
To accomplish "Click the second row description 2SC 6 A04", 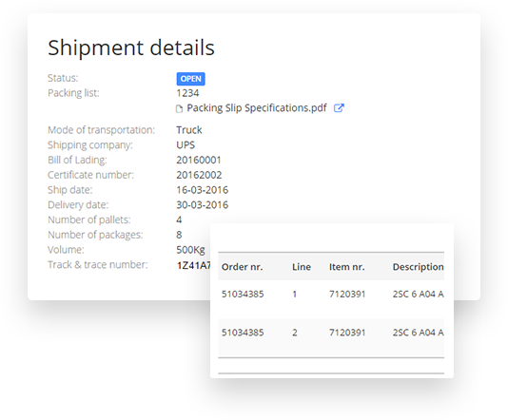I will (x=418, y=333).
